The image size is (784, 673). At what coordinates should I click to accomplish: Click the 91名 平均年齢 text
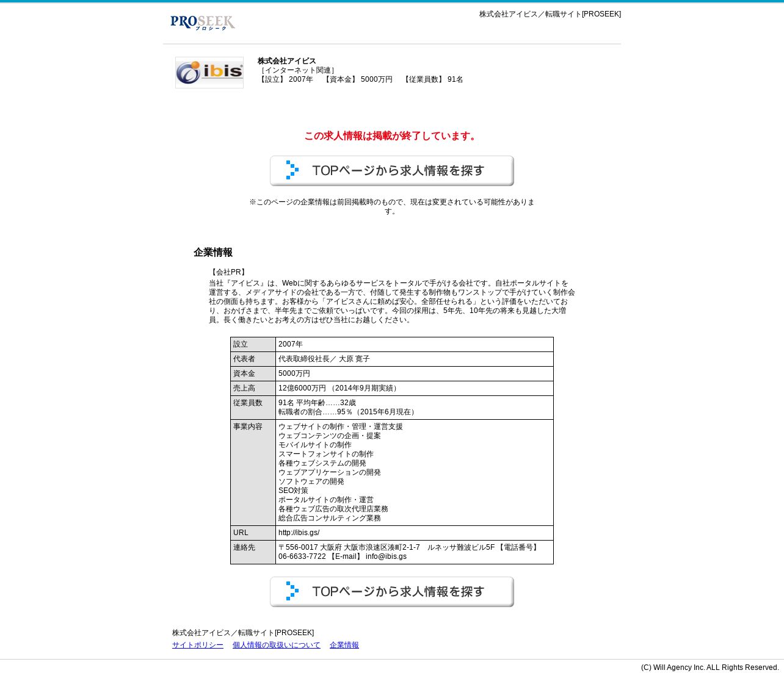tap(317, 403)
